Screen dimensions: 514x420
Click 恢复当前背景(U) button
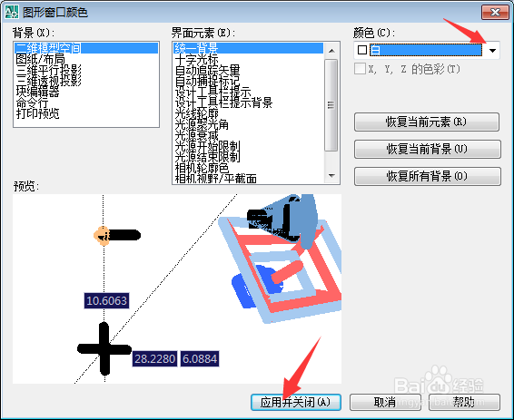[428, 150]
